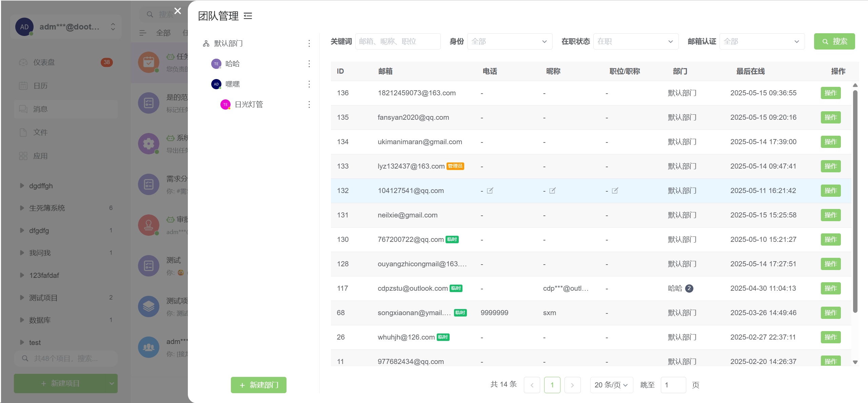Go to the next page arrow
Image resolution: width=868 pixels, height=403 pixels.
(572, 385)
